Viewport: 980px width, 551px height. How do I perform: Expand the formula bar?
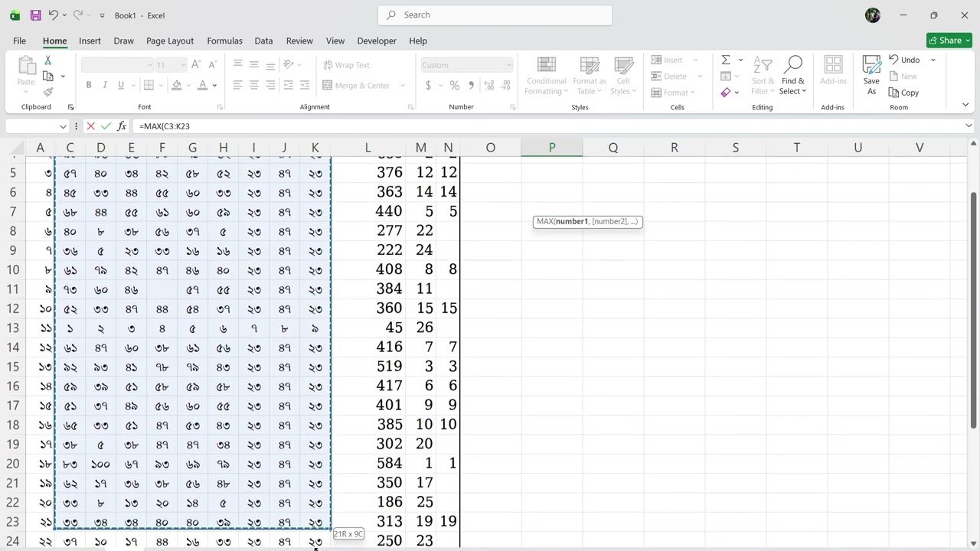(969, 126)
